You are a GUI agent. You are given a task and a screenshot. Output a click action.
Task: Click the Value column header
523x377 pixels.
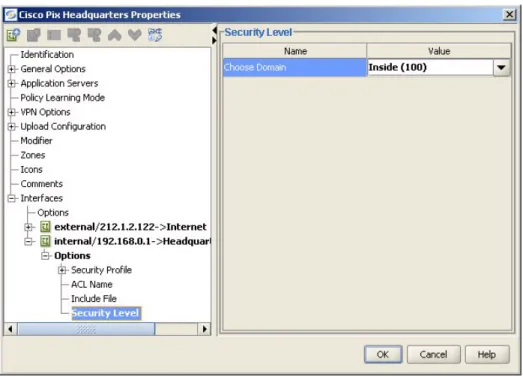click(439, 51)
